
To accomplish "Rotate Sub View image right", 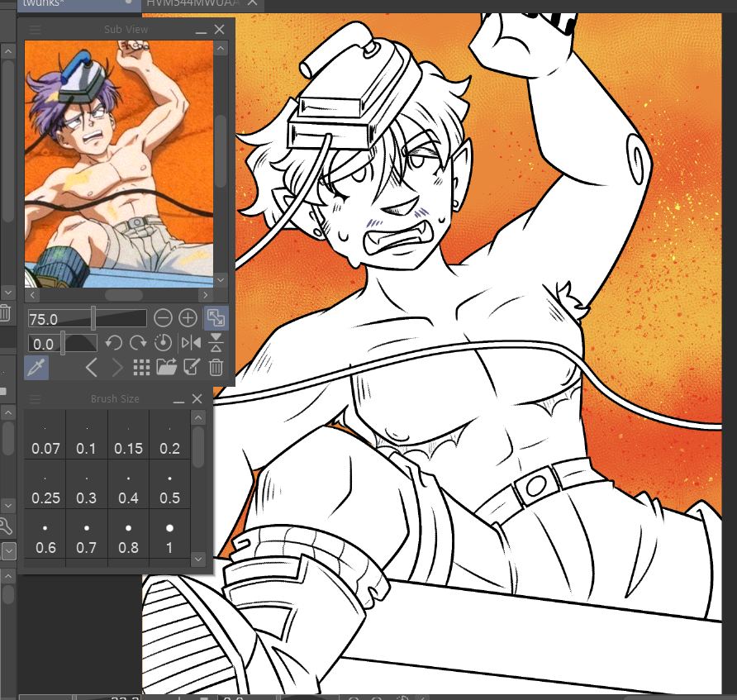I will tap(138, 343).
